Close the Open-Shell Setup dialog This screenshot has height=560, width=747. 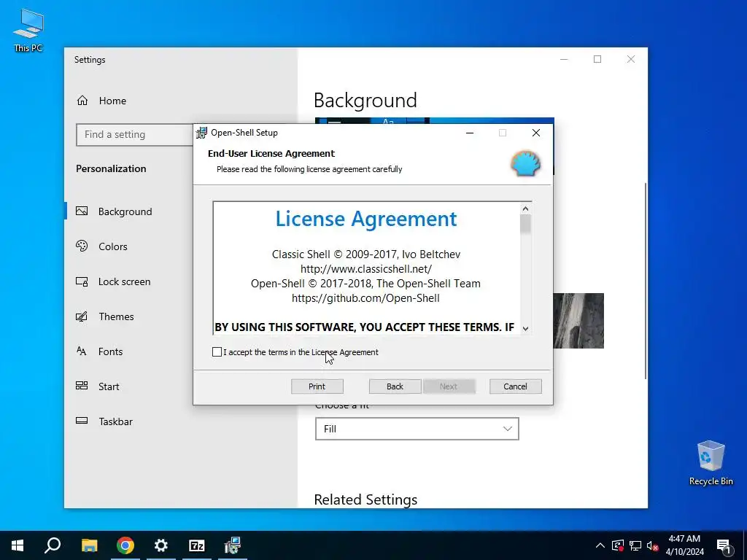coord(536,133)
